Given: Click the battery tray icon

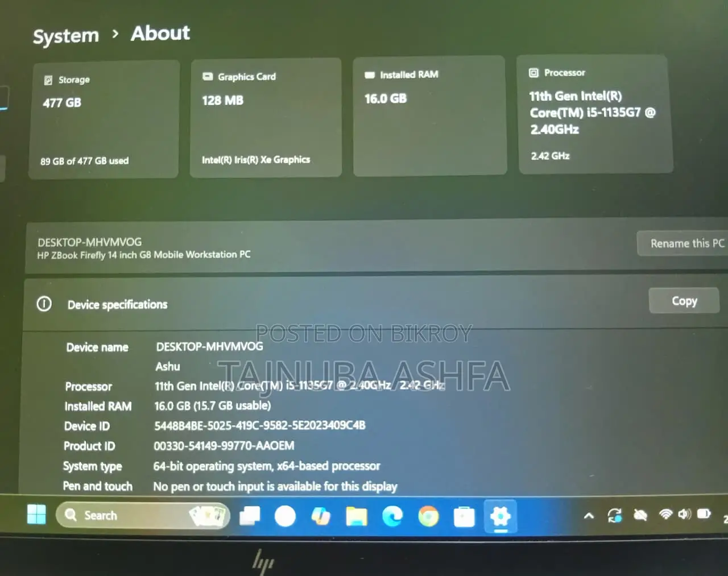Looking at the screenshot, I should click(x=704, y=513).
